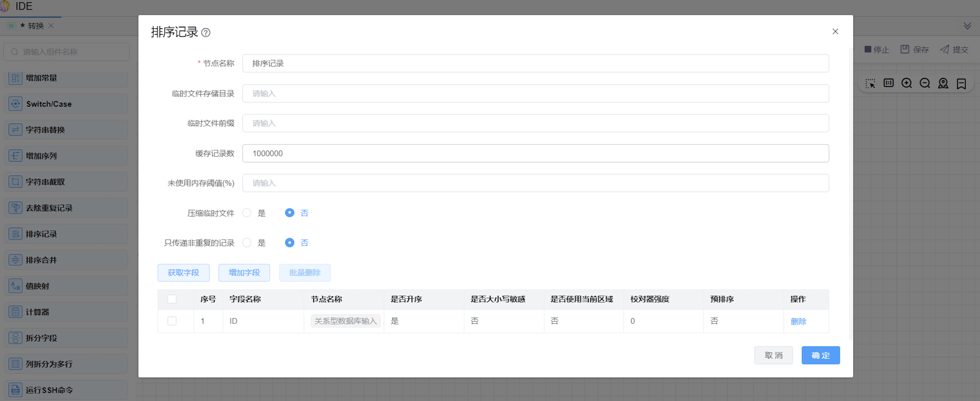The height and width of the screenshot is (401, 980).
Task: Select 是 for 压缩临时文件
Action: tap(247, 213)
